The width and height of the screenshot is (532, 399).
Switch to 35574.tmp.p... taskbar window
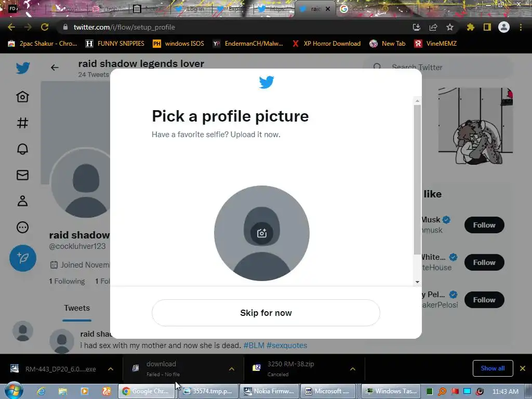pyautogui.click(x=208, y=391)
